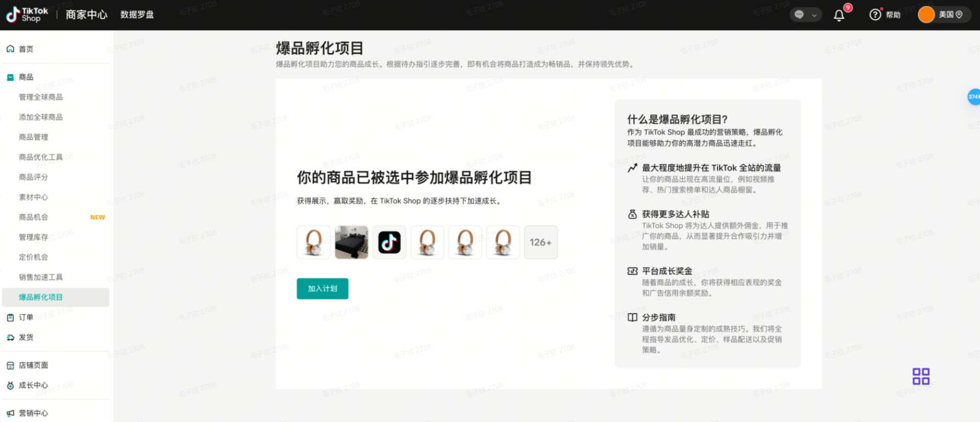The height and width of the screenshot is (422, 980).
Task: Click the 成长中心 medal icon
Action: click(x=10, y=386)
